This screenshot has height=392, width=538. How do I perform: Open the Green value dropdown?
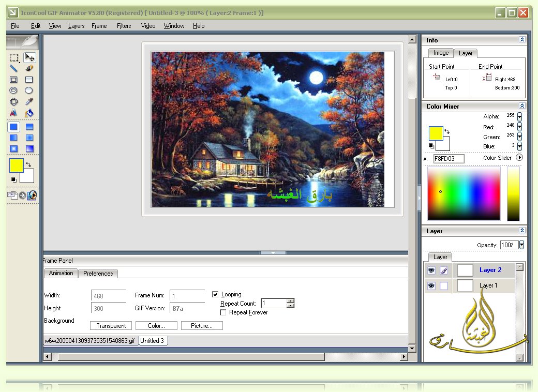(x=520, y=137)
